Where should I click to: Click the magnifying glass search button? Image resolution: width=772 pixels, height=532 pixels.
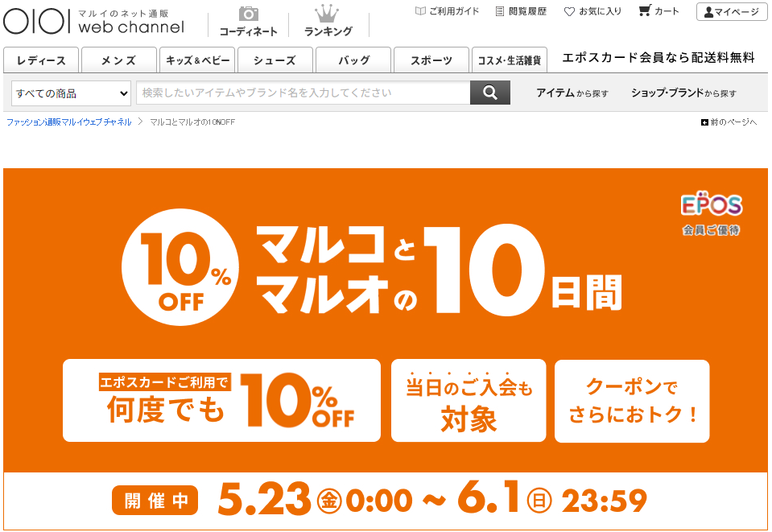tap(490, 93)
